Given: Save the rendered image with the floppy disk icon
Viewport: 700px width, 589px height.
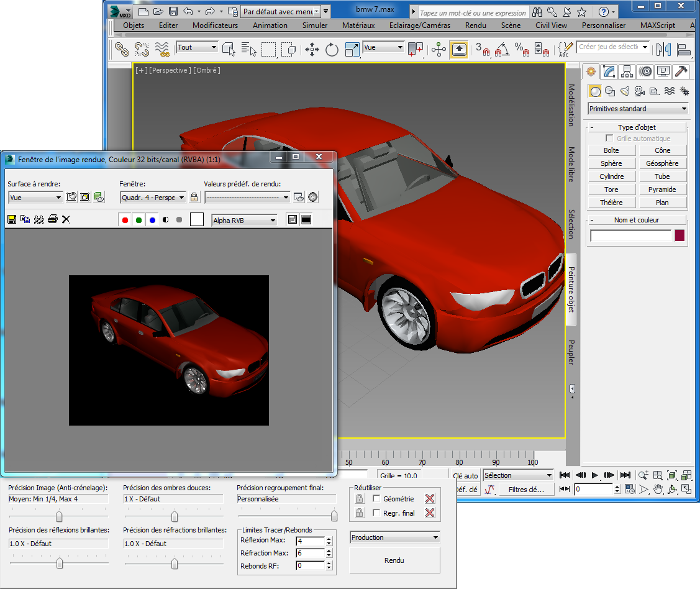Looking at the screenshot, I should [11, 219].
